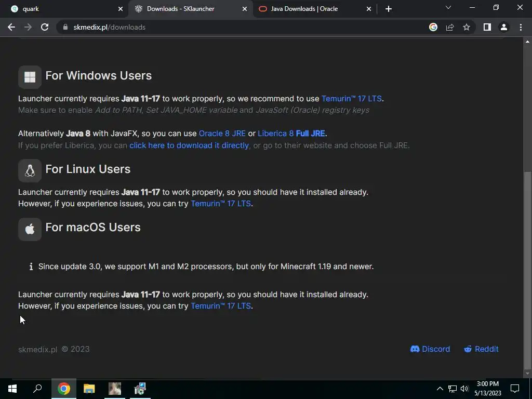Open a new browser tab
Image resolution: width=532 pixels, height=399 pixels.
[389, 9]
